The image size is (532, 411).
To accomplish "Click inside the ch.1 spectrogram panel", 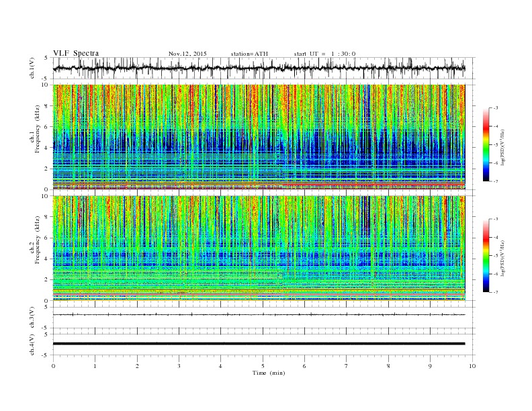I will tap(259, 137).
